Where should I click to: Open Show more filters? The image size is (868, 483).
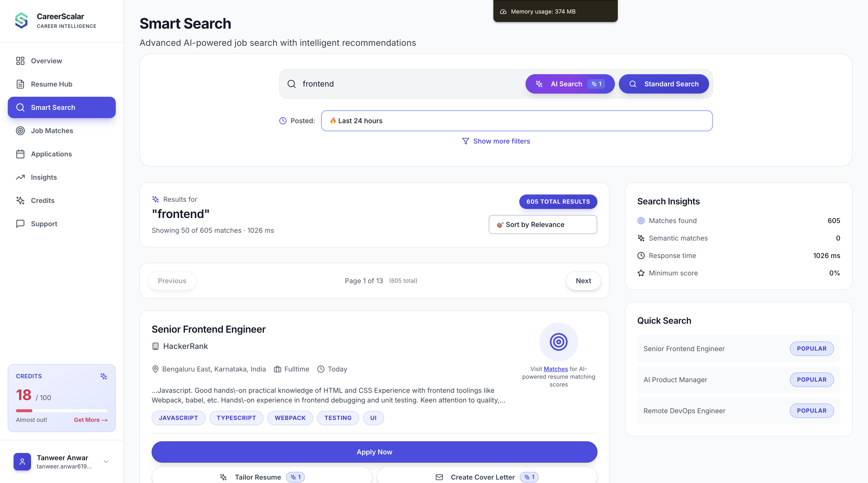[x=496, y=141]
